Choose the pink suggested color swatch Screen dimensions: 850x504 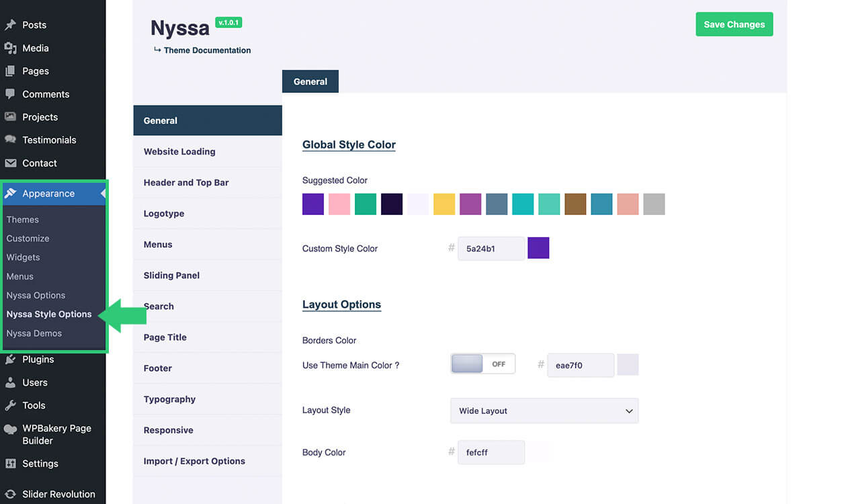(x=339, y=204)
